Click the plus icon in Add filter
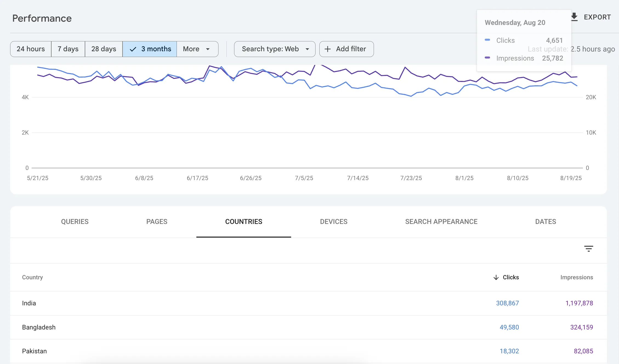619x364 pixels. [328, 49]
